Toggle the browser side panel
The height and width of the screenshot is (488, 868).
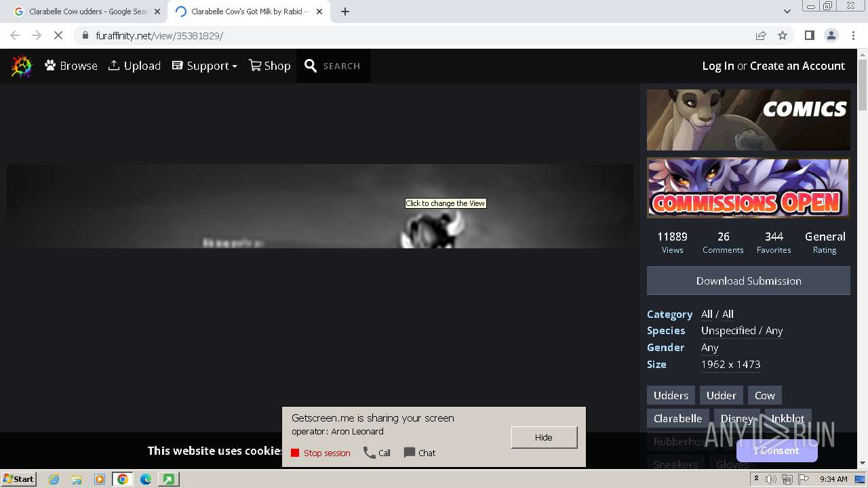click(809, 35)
